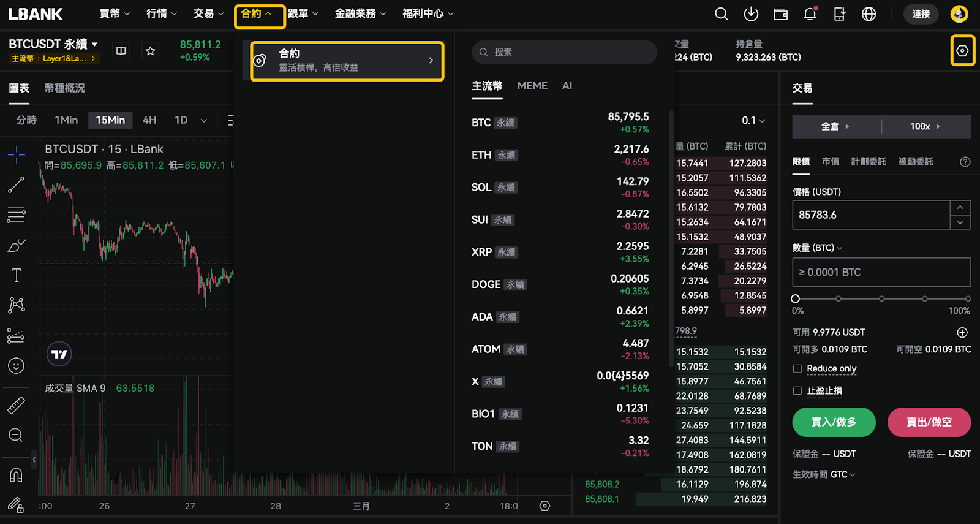This screenshot has width=980, height=524.
Task: Open the emoji icons tool
Action: coord(17,366)
